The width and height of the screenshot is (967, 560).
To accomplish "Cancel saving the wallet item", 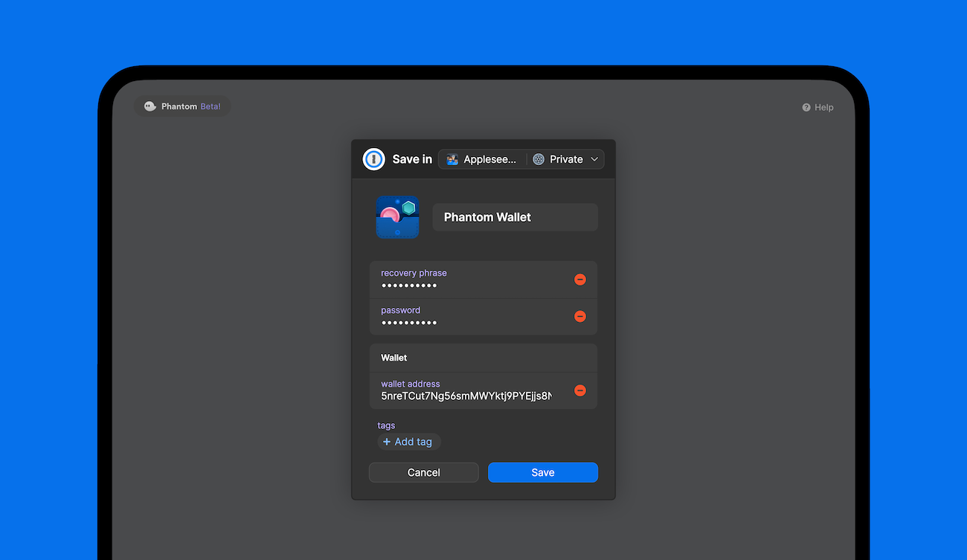I will click(423, 472).
